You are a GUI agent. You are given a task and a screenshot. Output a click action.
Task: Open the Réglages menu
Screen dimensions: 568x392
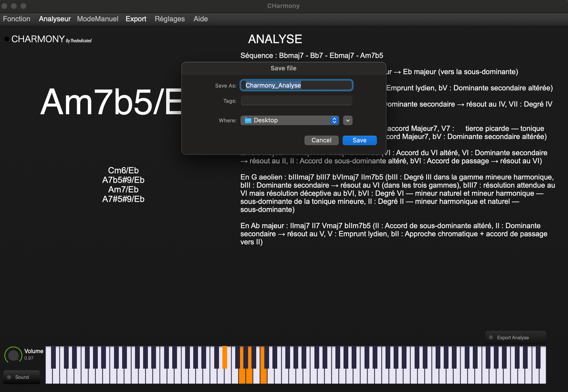[x=170, y=19]
